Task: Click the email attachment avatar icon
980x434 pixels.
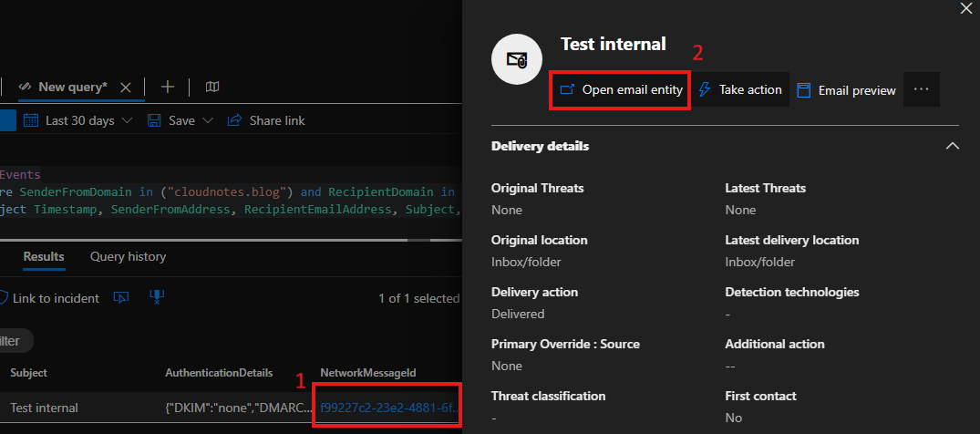Action: coord(517,60)
